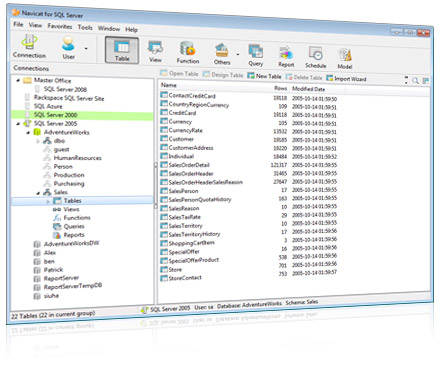
Task: Select the ReportServerTempDB database
Action: [73, 286]
